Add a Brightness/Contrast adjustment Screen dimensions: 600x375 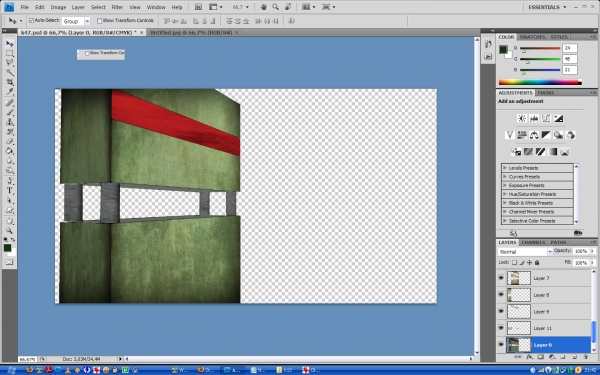(522, 119)
